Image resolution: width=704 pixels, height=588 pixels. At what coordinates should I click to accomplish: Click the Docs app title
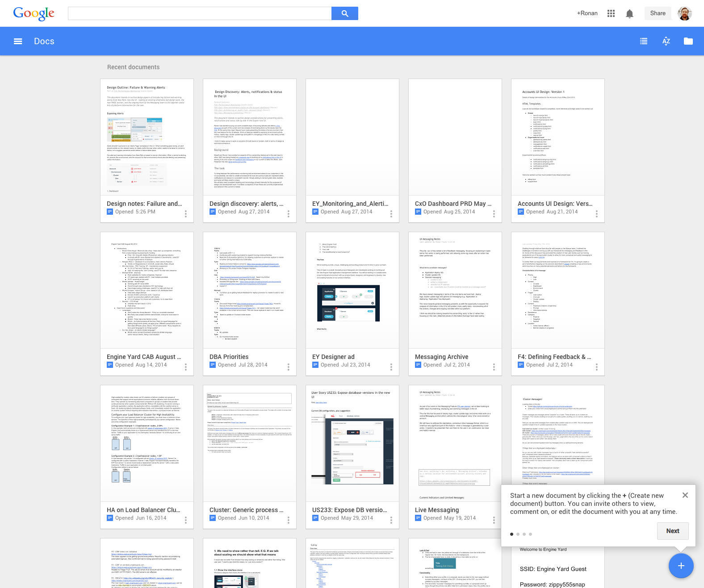pyautogui.click(x=44, y=42)
